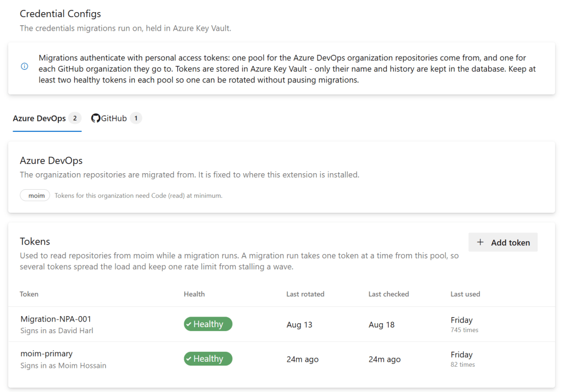Click the moim organization pill
Screen dimensions: 563x392
pyautogui.click(x=35, y=196)
